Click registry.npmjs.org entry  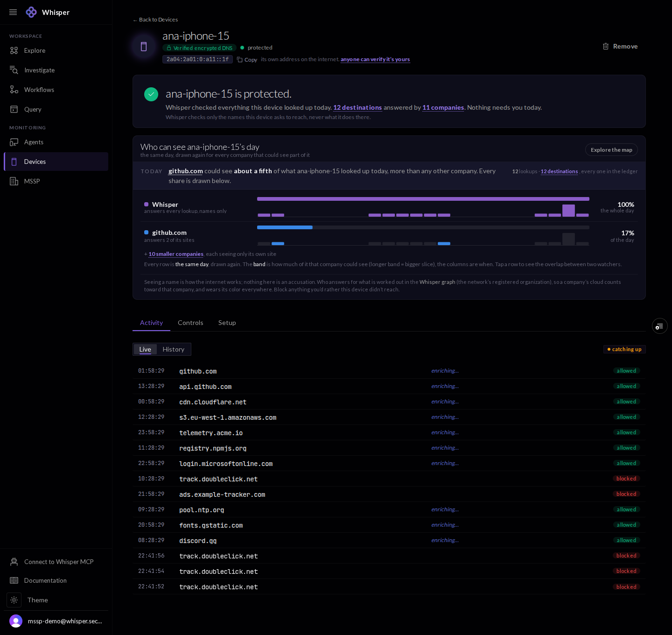tap(213, 448)
